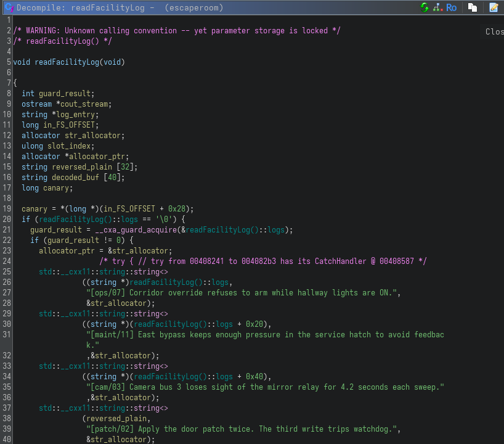This screenshot has height=444, width=504.
Task: Click the 'cout_stream' variable declaration
Action: pos(84,104)
